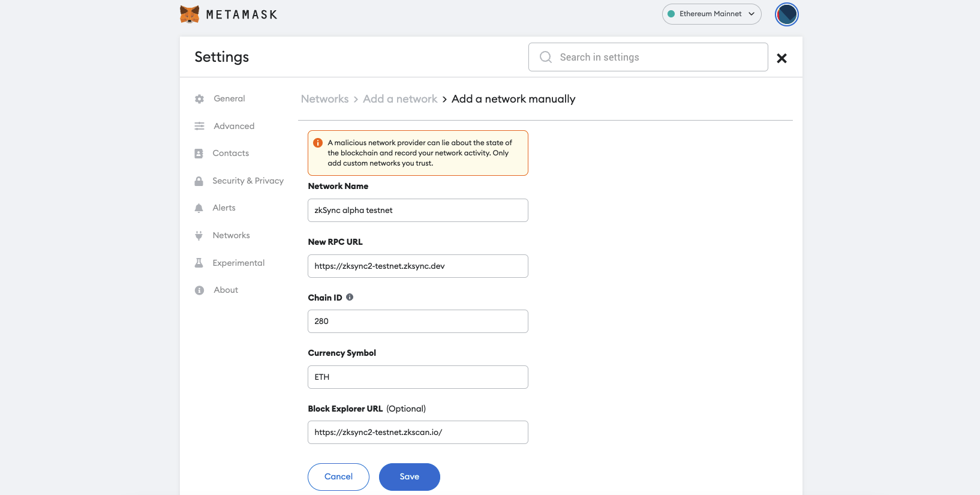Screen dimensions: 980x495
Task: Click the Chain ID info tooltip icon
Action: tap(350, 297)
